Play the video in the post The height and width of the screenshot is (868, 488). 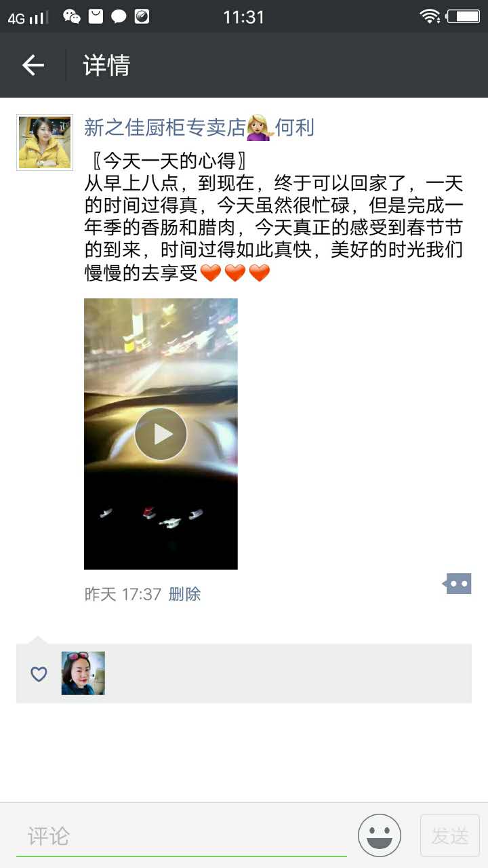click(161, 434)
